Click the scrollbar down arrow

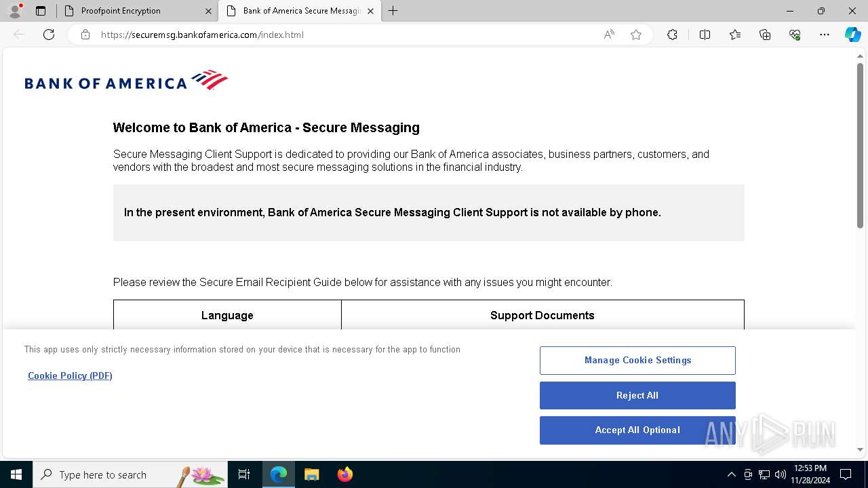tap(860, 449)
